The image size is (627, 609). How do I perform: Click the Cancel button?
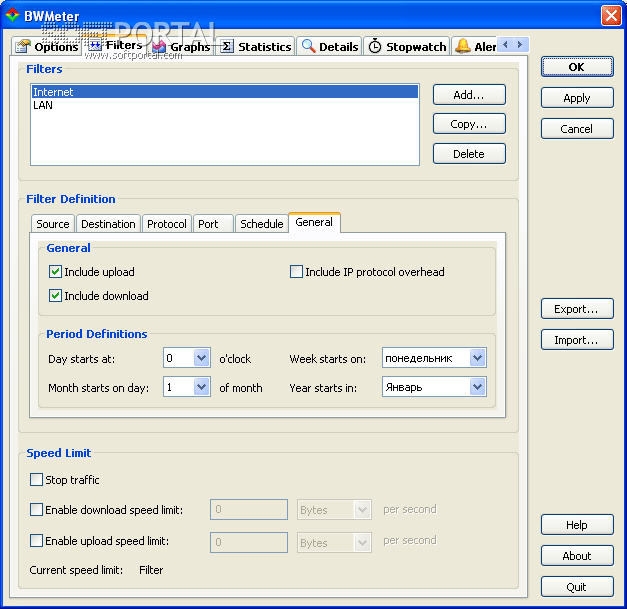click(577, 129)
